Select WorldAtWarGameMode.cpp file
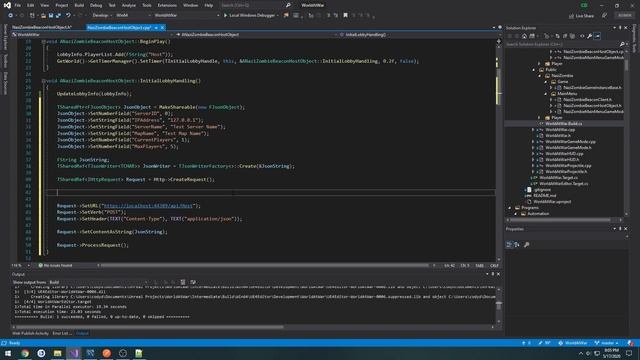Viewport: 640px width, 360px height. 570,142
